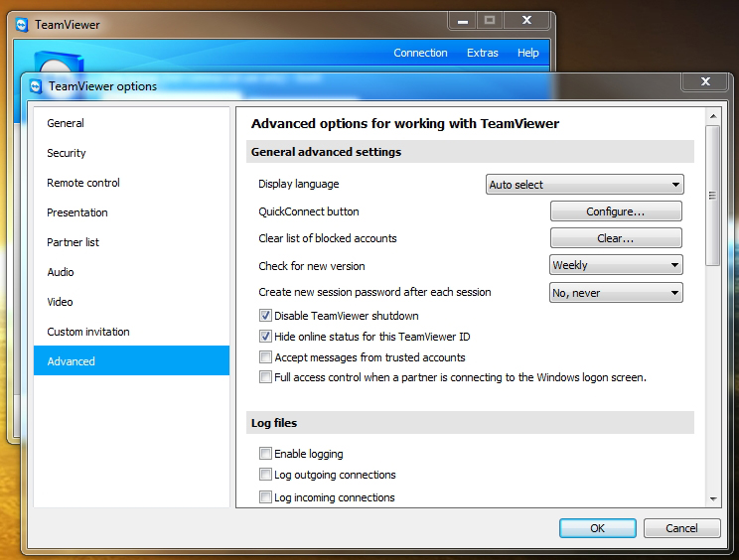Close the TeamViewer options dialog
Screen dimensions: 739x560
point(705,81)
